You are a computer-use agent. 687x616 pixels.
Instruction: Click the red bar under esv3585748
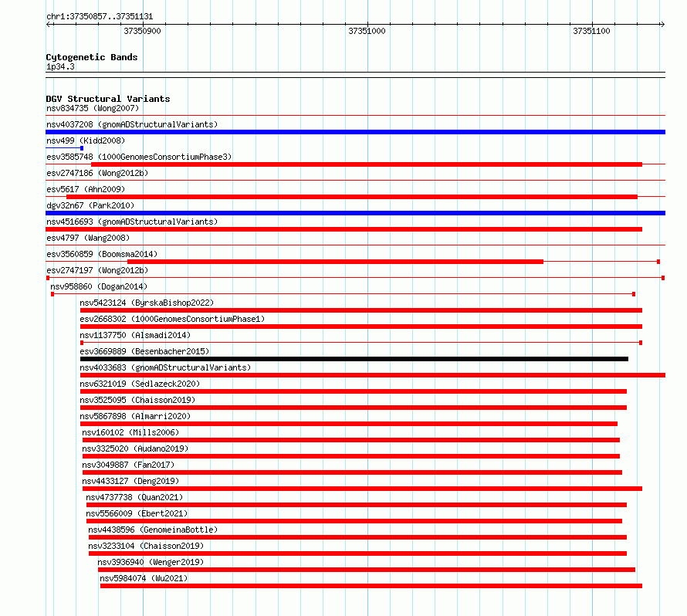coord(367,164)
